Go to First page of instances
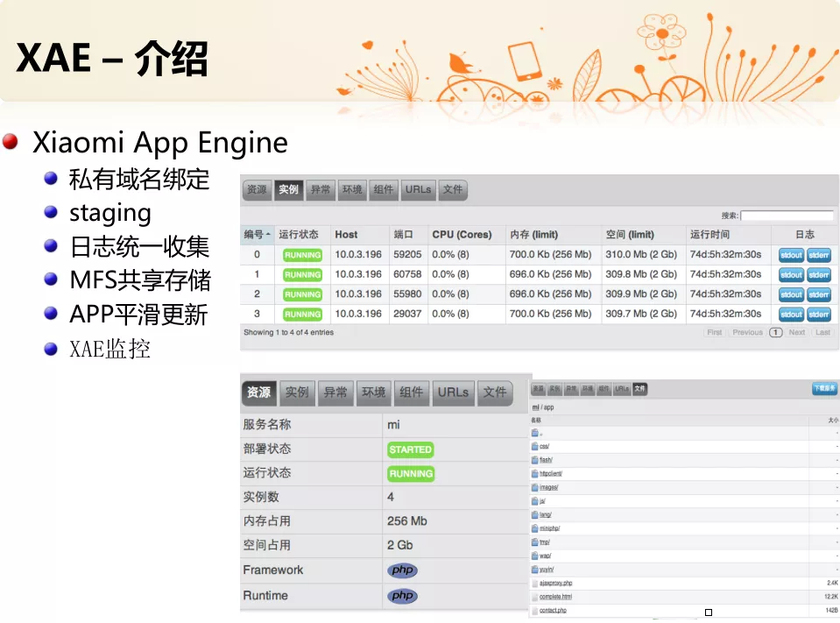Viewport: 840px width, 623px height. point(714,333)
